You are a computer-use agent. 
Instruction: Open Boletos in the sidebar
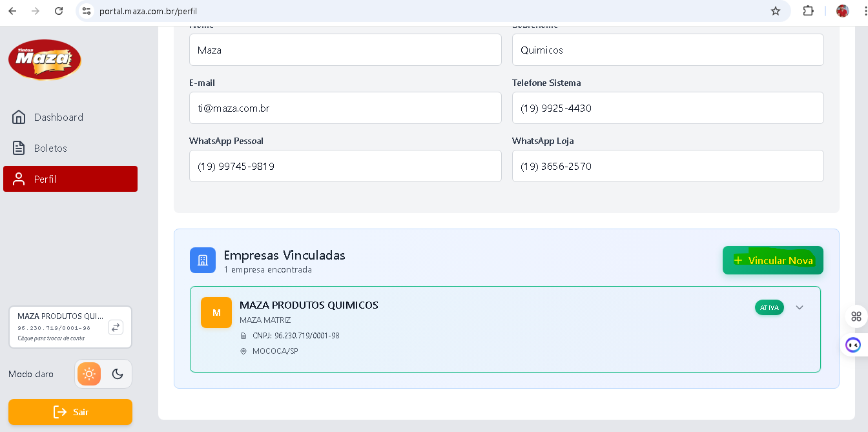click(50, 148)
